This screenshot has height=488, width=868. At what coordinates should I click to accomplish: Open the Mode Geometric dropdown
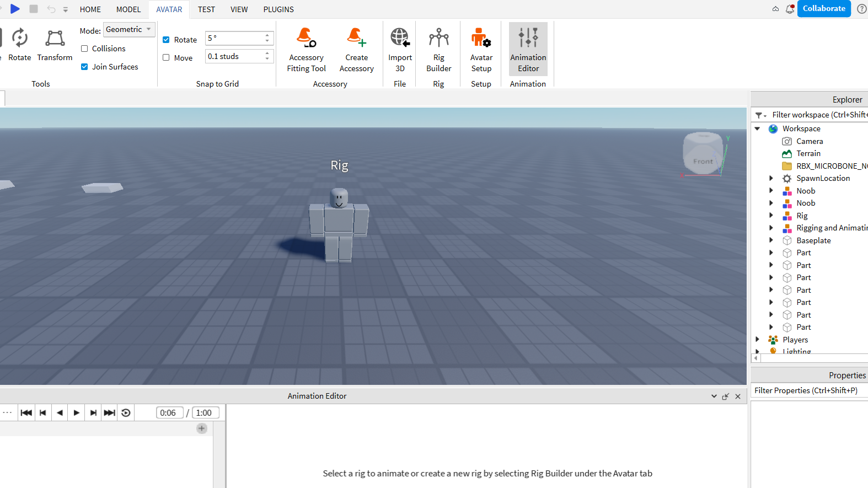click(129, 30)
